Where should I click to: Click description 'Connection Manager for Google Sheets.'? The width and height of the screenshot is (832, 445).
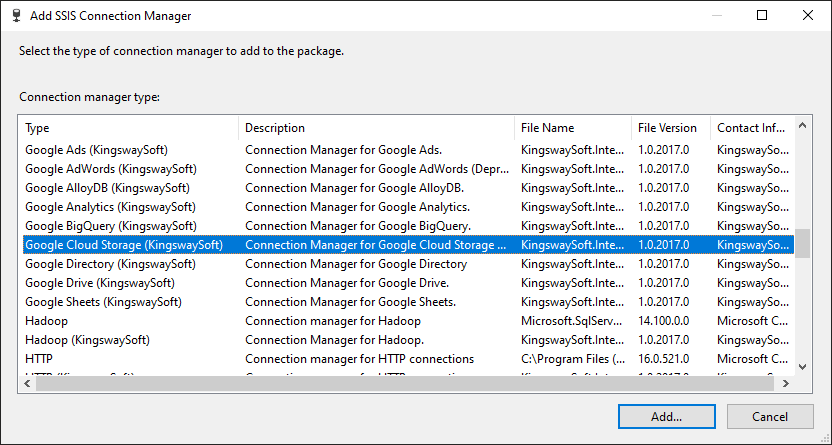(x=350, y=302)
